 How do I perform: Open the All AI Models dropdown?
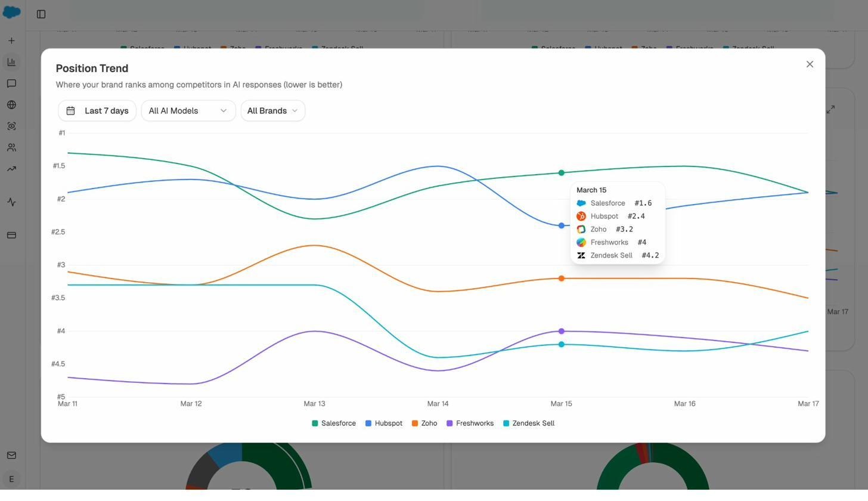coord(188,110)
